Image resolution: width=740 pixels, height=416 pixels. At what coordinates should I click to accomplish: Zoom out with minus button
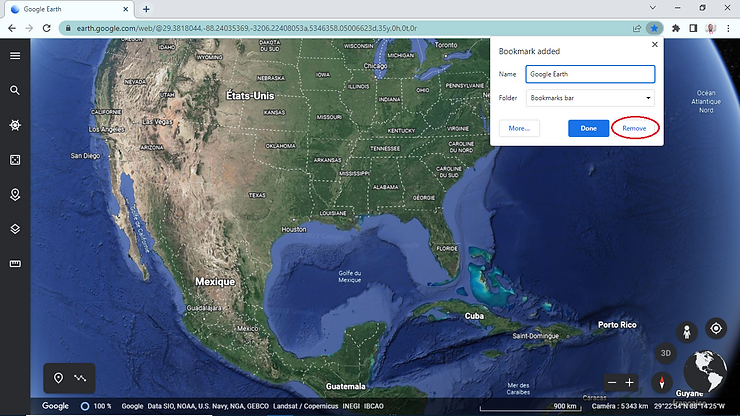tap(612, 383)
